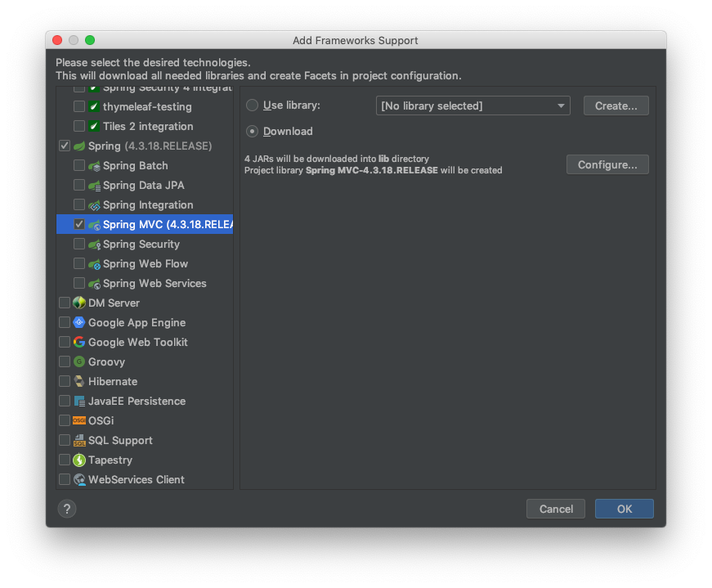Click the Spring Web Services icon
Screen dimensions: 712x588
95,284
